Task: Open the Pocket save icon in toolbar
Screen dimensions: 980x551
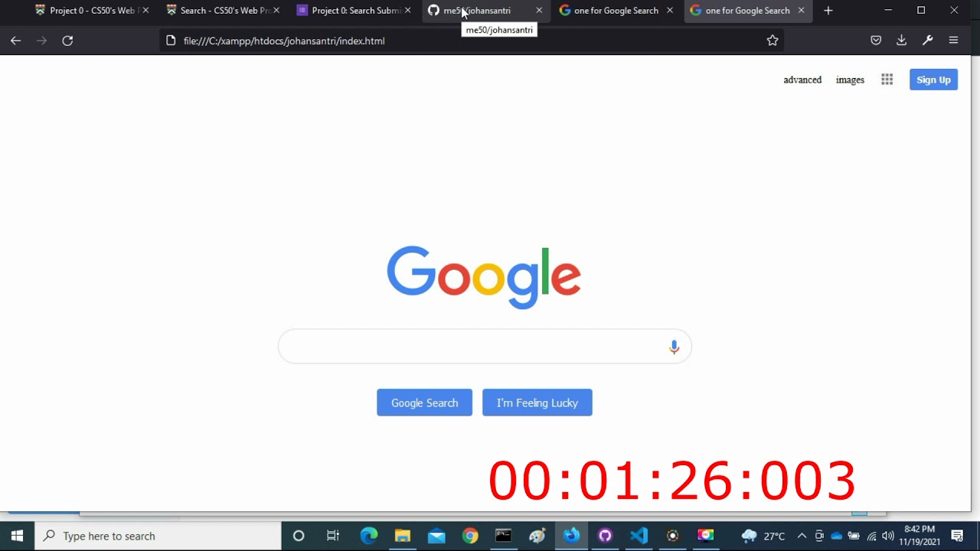Action: coord(876,41)
